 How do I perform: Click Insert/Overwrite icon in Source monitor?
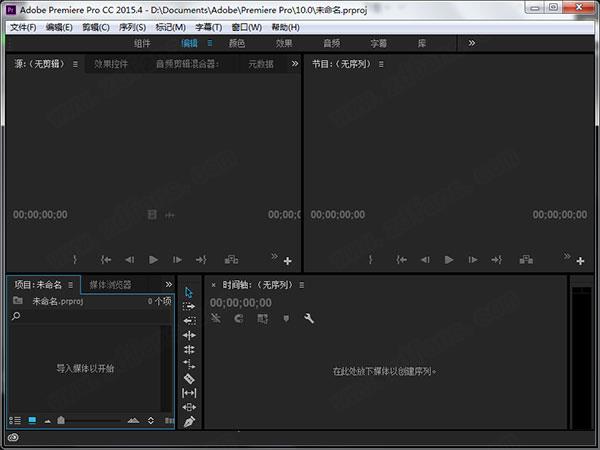pos(232,260)
